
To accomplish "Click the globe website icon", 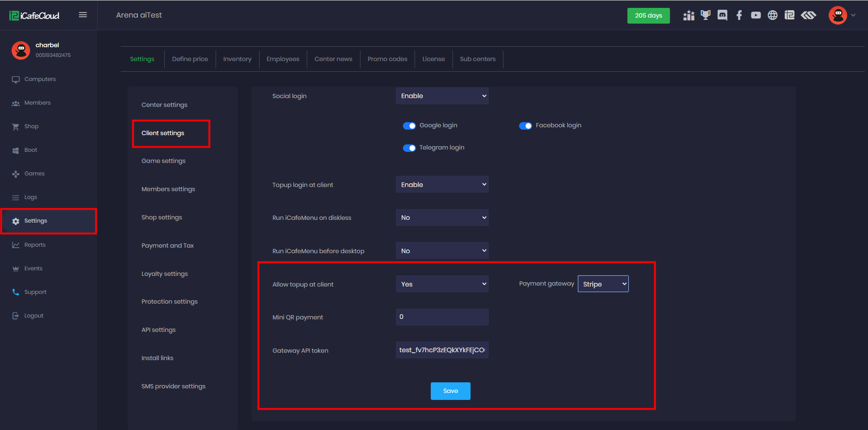I will 772,15.
